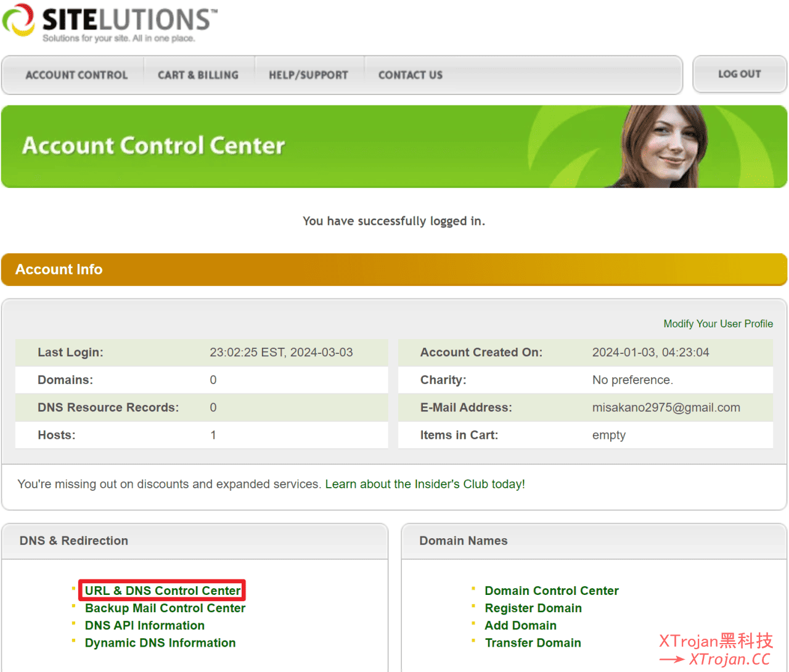Image resolution: width=789 pixels, height=672 pixels.
Task: Open URL & DNS Control Center
Action: [x=163, y=591]
